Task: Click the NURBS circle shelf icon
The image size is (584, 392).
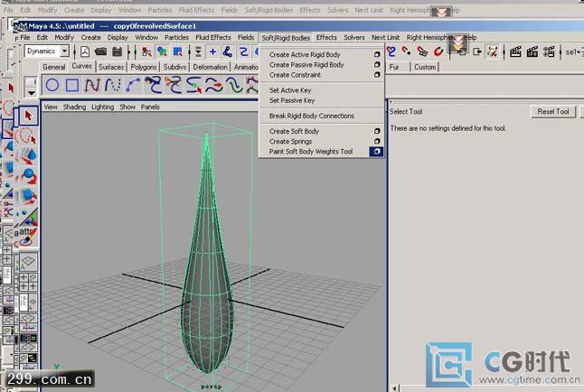Action: point(52,85)
